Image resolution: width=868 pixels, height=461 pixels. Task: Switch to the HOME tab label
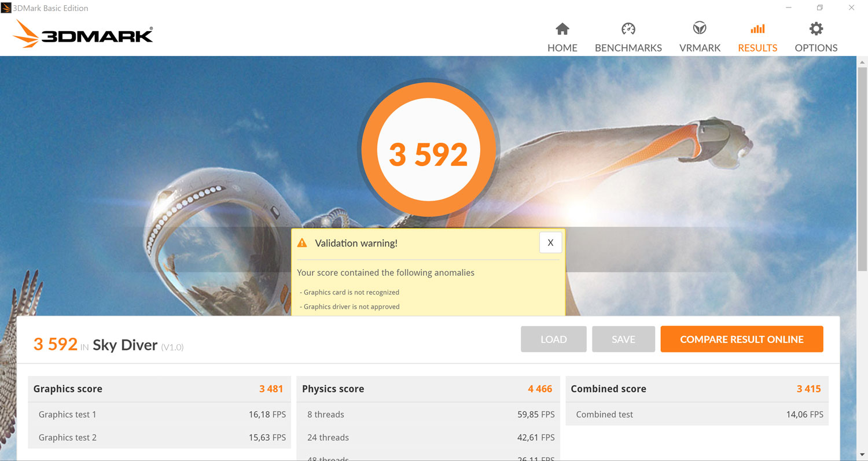point(562,48)
